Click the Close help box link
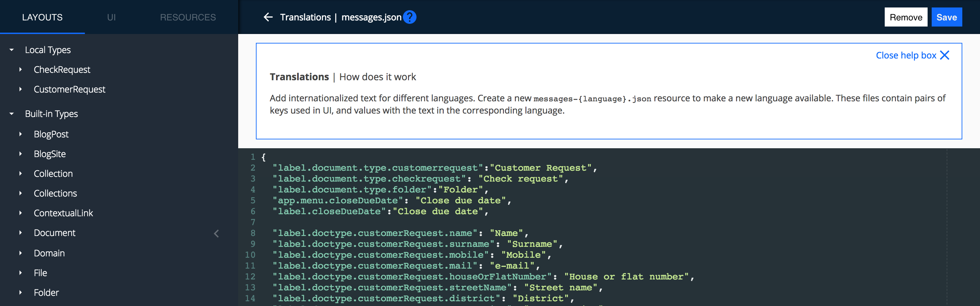The height and width of the screenshot is (306, 980). 906,55
